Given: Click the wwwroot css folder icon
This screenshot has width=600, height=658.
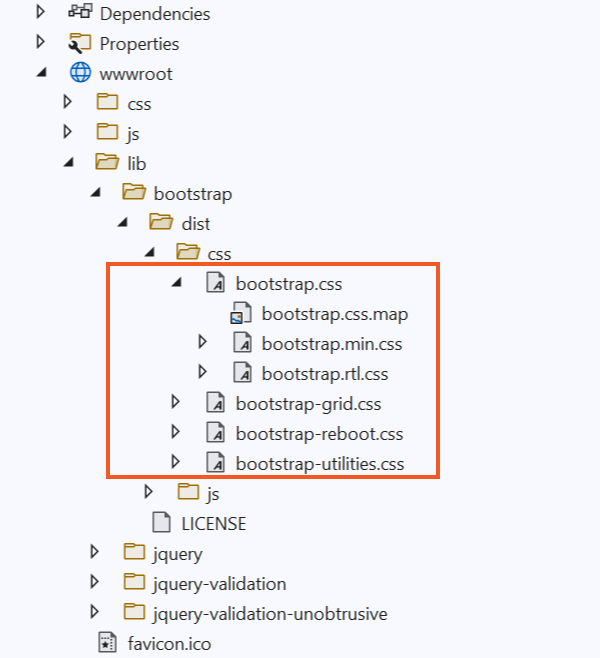Looking at the screenshot, I should [107, 101].
